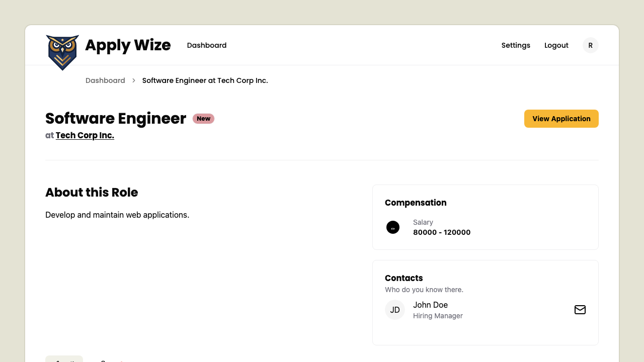Click the partially visible button at bottom left
The image size is (644, 362).
coord(64,360)
